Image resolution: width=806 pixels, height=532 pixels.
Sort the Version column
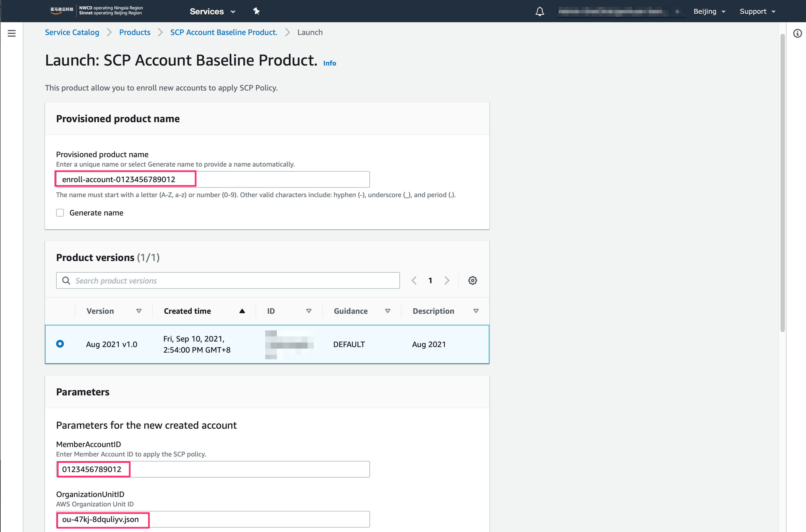coord(139,311)
